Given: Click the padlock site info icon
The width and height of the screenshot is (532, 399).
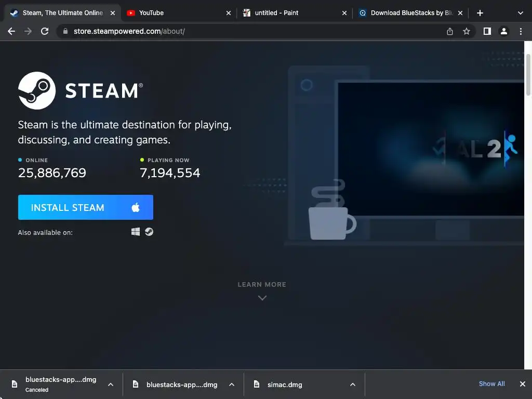Looking at the screenshot, I should point(65,31).
